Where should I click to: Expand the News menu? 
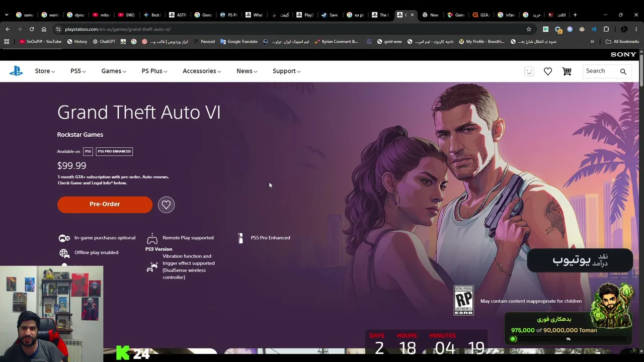[x=247, y=71]
